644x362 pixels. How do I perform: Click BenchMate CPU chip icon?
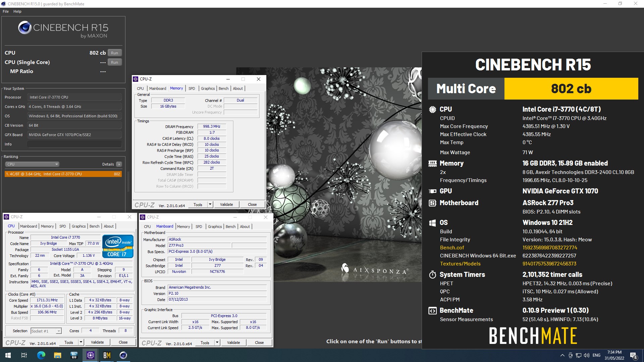432,109
